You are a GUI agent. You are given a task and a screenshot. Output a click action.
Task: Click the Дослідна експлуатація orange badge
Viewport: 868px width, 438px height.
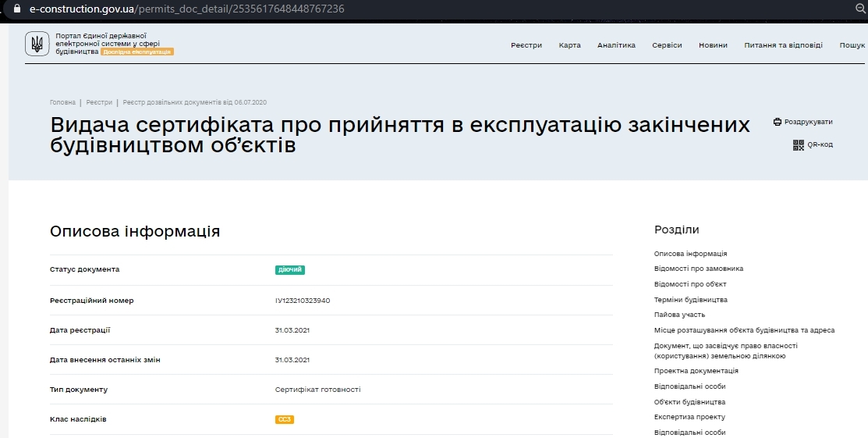pos(137,52)
